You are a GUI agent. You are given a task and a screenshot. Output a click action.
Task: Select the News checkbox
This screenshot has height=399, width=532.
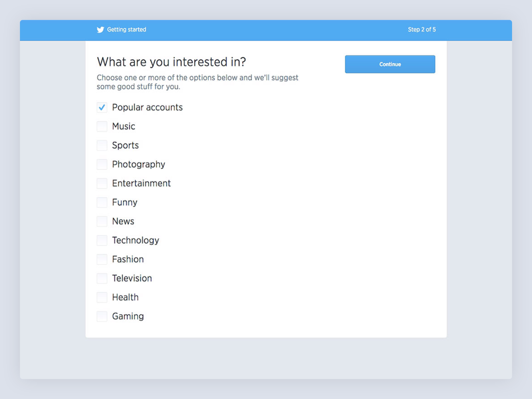102,221
